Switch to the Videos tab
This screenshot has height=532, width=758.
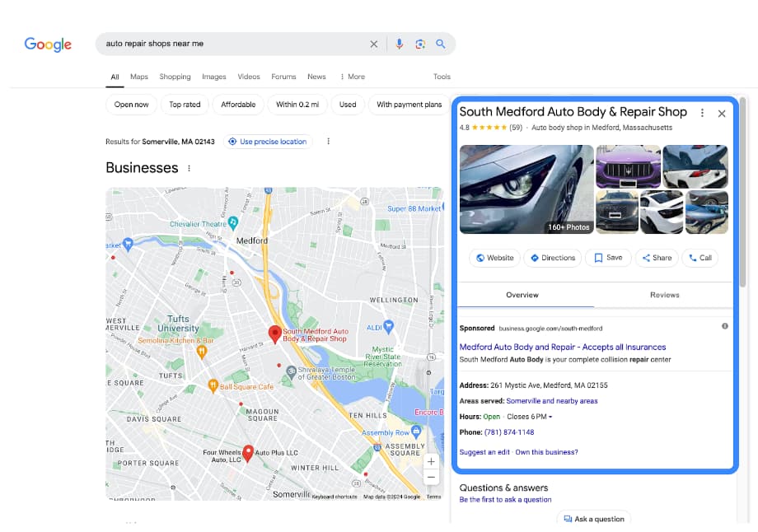249,77
